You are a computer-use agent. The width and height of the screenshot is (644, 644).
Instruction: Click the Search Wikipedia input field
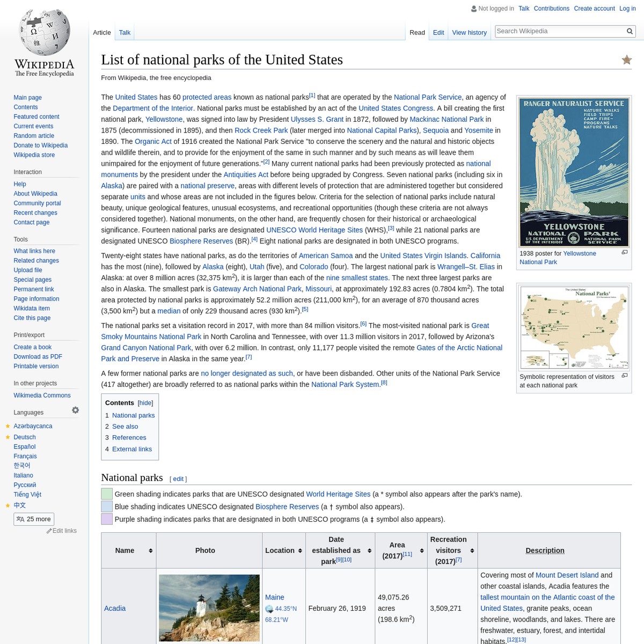(x=560, y=31)
